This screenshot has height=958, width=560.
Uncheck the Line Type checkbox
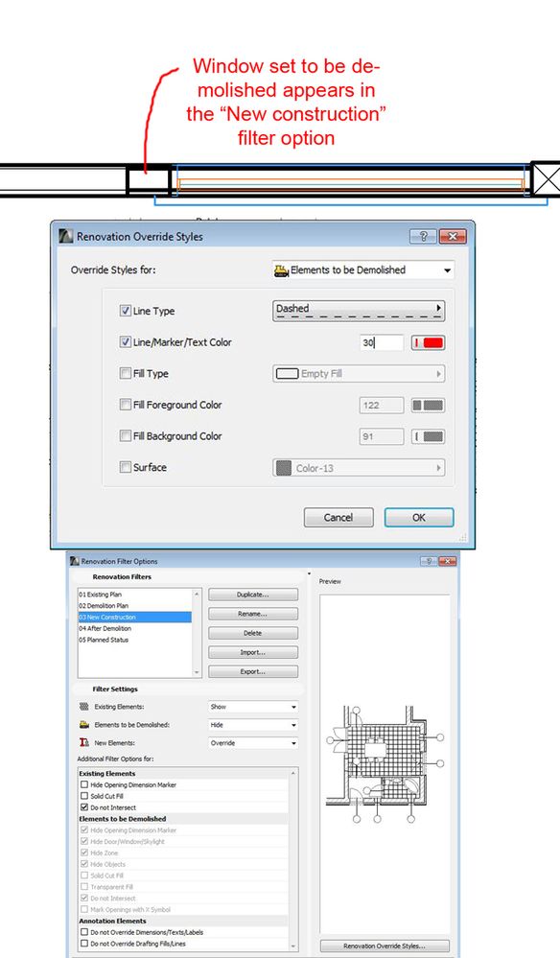click(x=126, y=311)
